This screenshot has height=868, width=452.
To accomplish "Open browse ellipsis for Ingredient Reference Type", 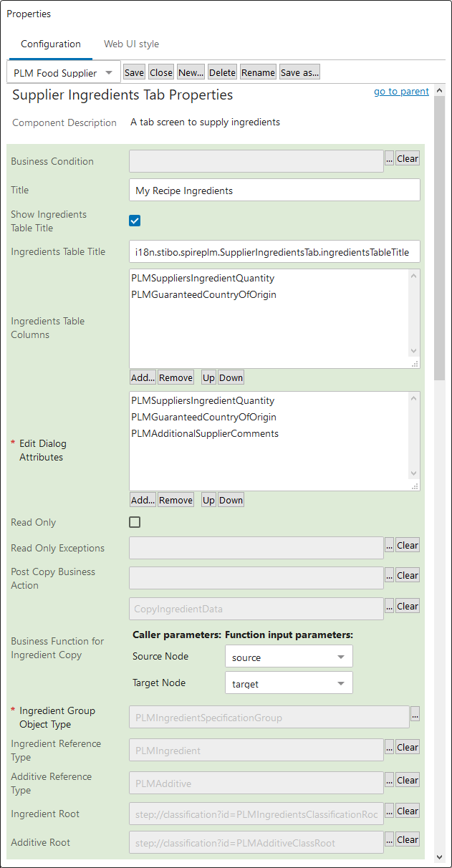I will pos(389,748).
